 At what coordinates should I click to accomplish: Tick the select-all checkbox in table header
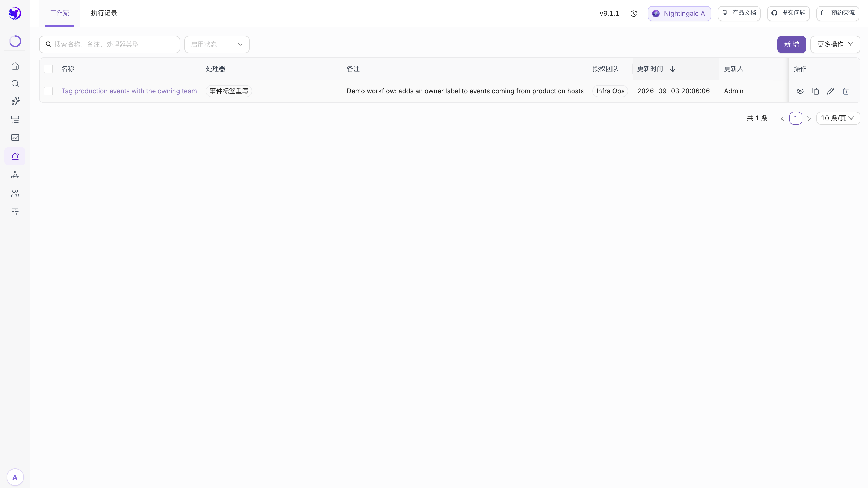coord(48,69)
